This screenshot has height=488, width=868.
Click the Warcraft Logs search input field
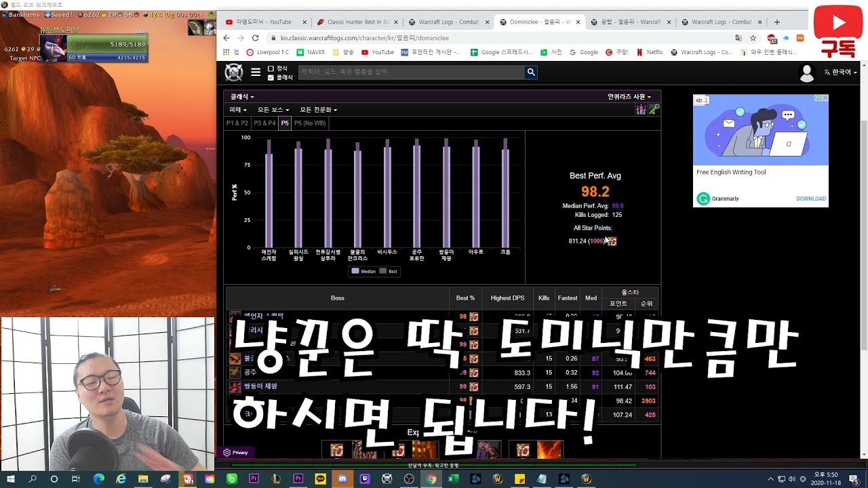click(x=412, y=72)
